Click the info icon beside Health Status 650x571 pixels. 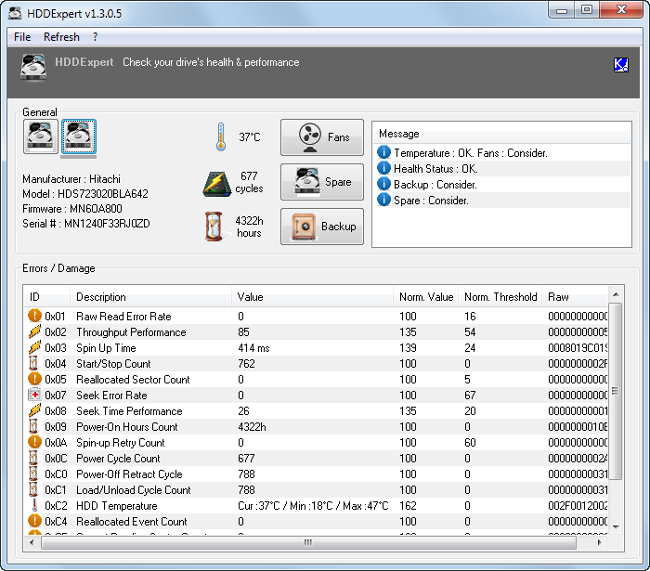(x=384, y=168)
